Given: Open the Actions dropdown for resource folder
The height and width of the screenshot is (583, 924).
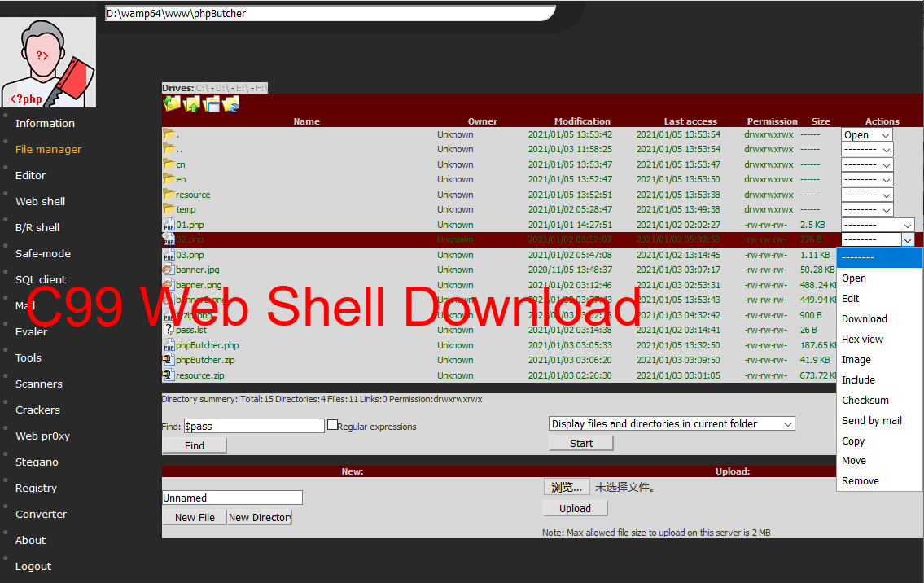Looking at the screenshot, I should 867,195.
